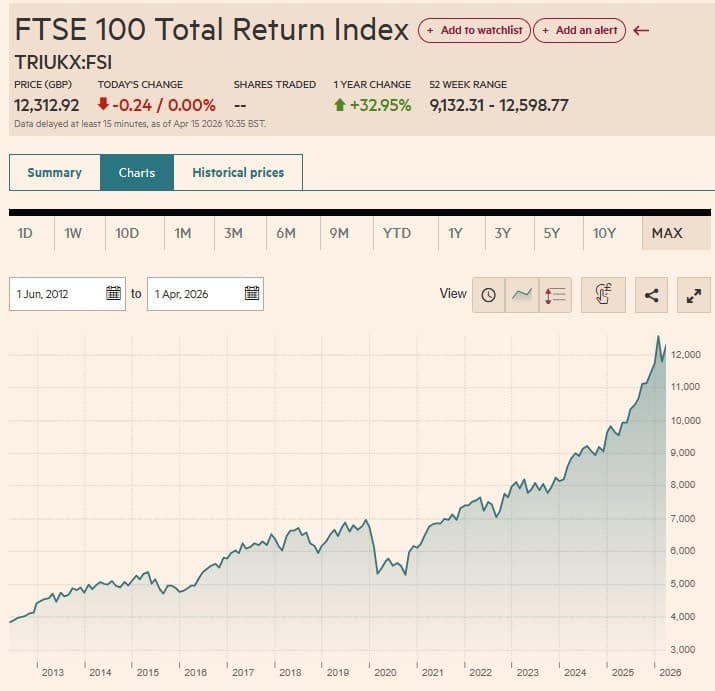Select the Charts tab
Image resolution: width=715 pixels, height=691 pixels.
137,172
